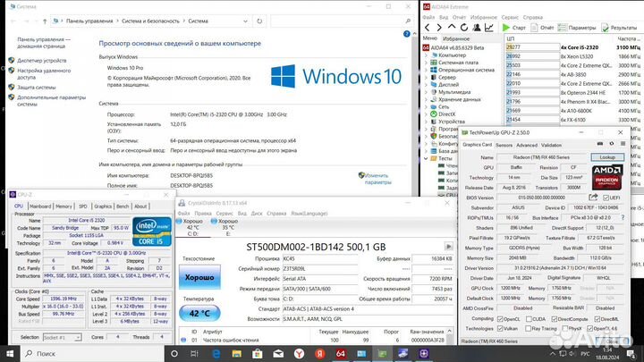Image resolution: width=644 pixels, height=362 pixels.
Task: Start the AIDA64 benchmark with green Старт
Action: tap(513, 28)
